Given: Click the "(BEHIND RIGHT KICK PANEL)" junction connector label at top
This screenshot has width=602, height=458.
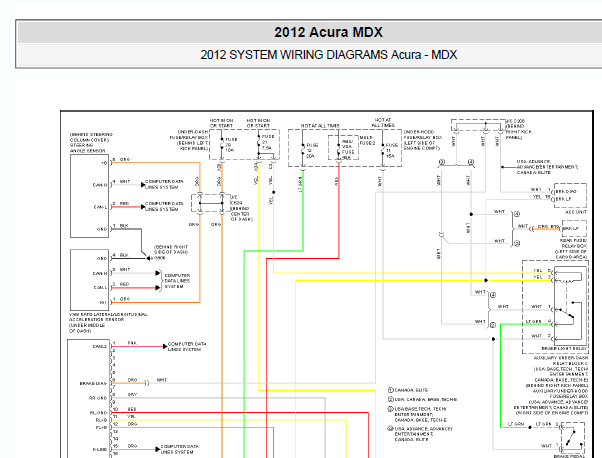Looking at the screenshot, I should [x=519, y=132].
